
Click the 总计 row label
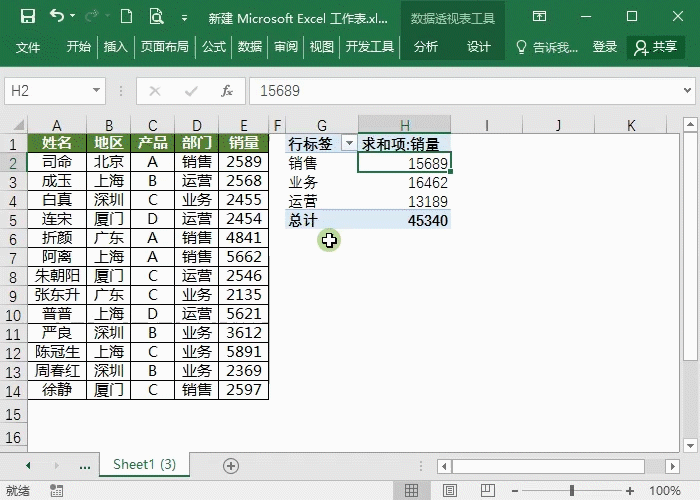click(x=321, y=220)
